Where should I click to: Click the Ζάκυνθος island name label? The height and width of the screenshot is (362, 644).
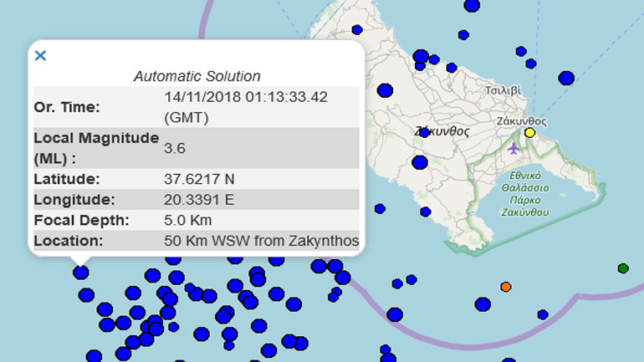tap(442, 132)
